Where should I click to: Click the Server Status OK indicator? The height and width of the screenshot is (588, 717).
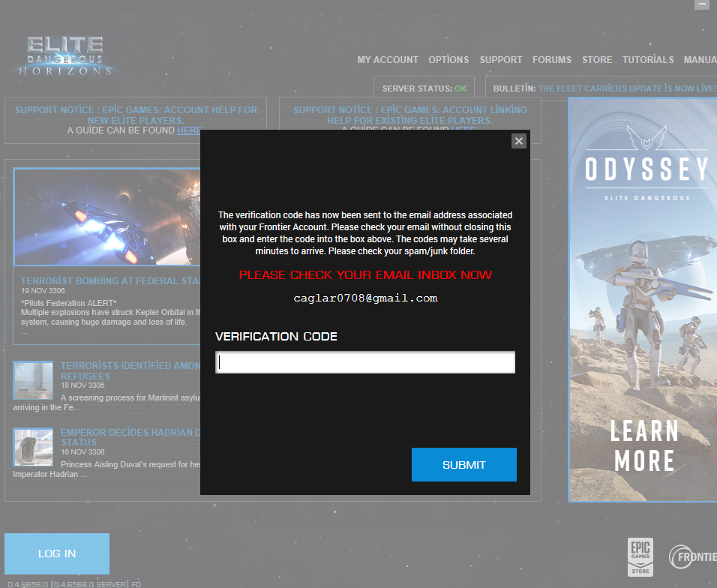pyautogui.click(x=424, y=88)
